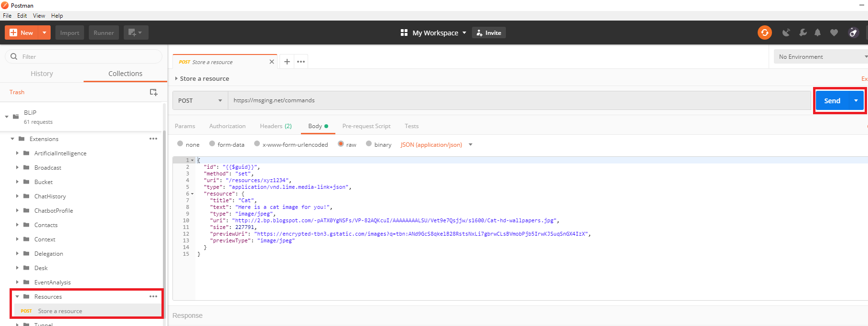Open the new window button with plus
The image size is (868, 326).
(x=136, y=33)
